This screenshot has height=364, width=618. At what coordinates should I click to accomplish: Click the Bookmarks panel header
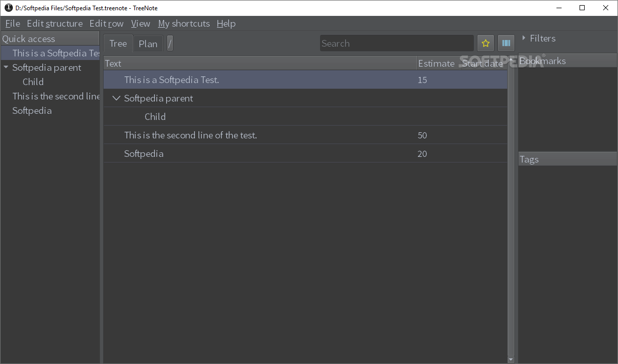[x=568, y=60]
